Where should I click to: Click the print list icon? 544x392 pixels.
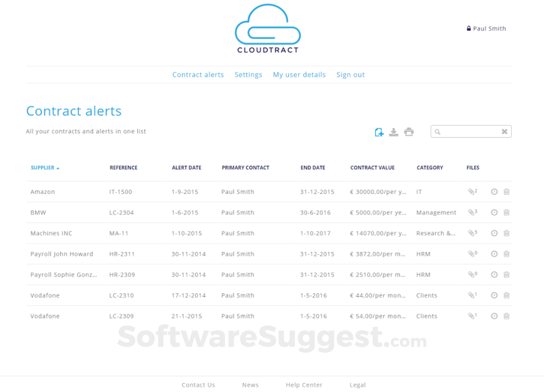(x=409, y=132)
